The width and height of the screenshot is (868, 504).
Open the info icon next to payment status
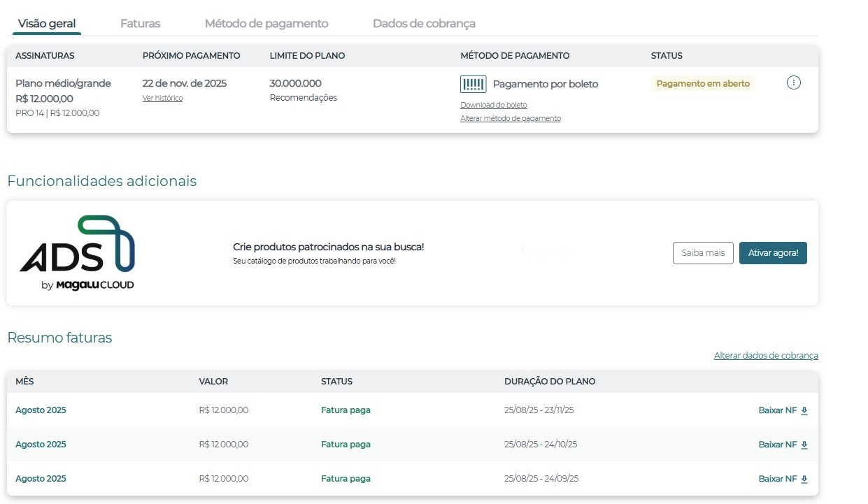point(794,82)
